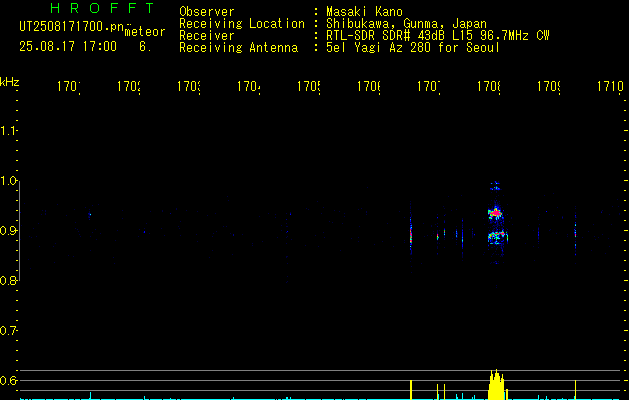Click the 1710 time axis label
Viewport: 629px width, 400px height.
pos(610,87)
